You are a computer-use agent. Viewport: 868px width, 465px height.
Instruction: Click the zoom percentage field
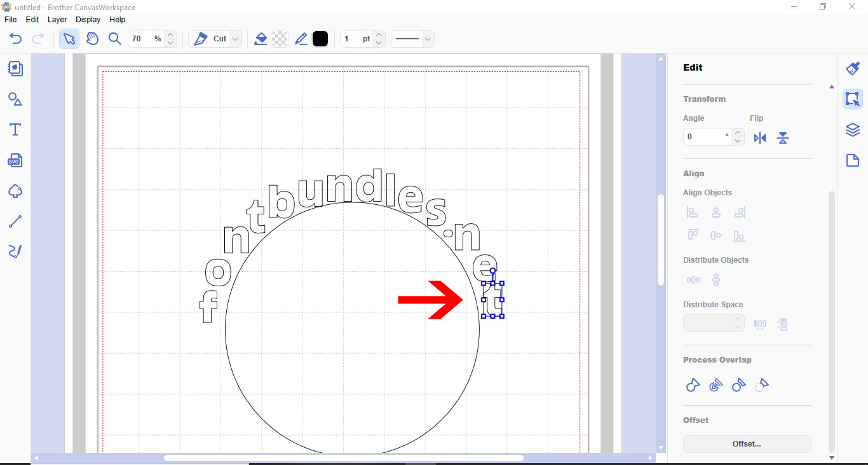(x=147, y=39)
